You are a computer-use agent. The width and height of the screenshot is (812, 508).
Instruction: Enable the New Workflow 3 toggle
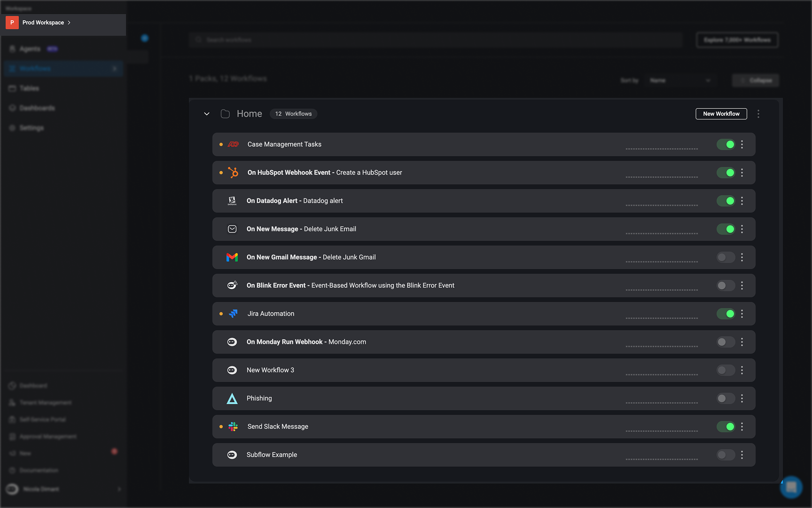726,370
